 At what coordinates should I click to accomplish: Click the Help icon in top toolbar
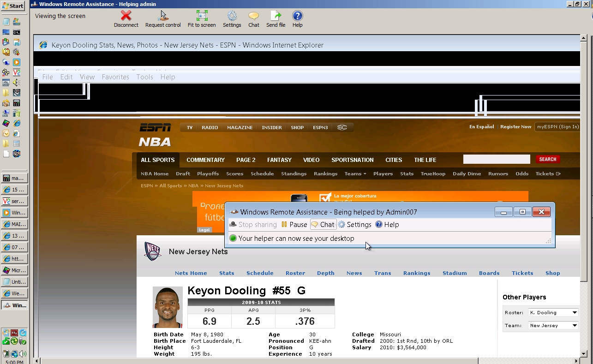click(297, 19)
